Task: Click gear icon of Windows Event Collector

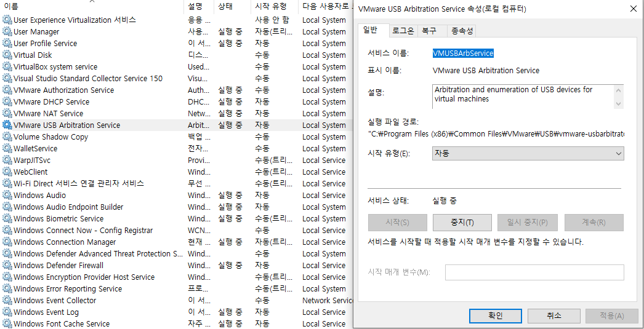Action: pos(7,301)
